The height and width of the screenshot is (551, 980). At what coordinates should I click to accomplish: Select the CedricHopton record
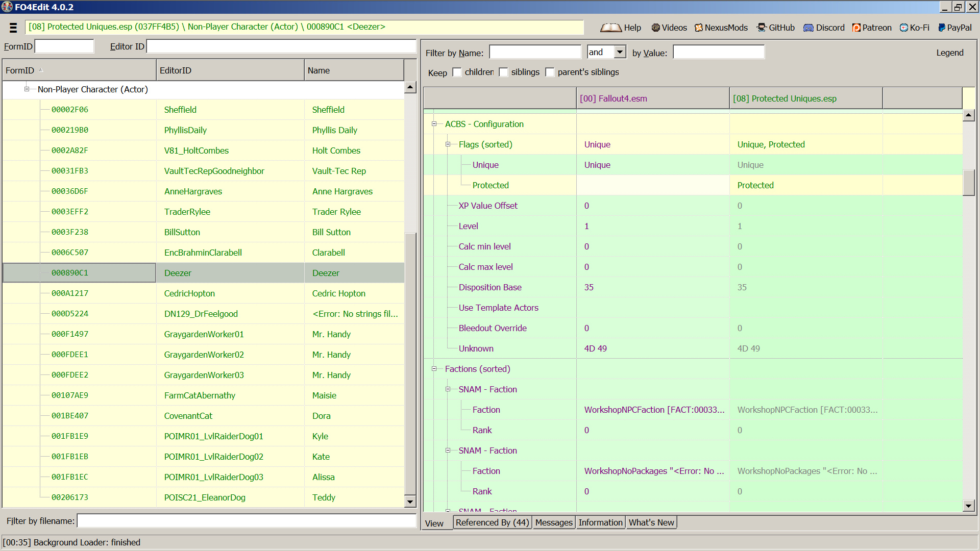pyautogui.click(x=204, y=293)
